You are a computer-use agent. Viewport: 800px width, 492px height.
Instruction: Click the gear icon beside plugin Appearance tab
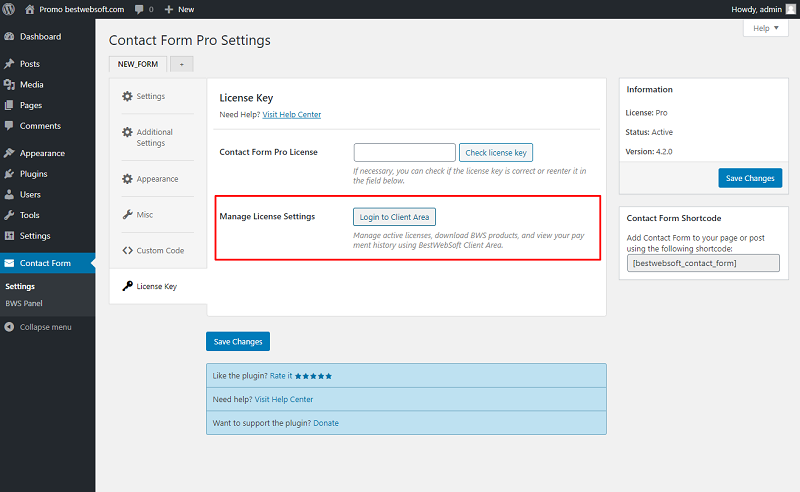[128, 179]
